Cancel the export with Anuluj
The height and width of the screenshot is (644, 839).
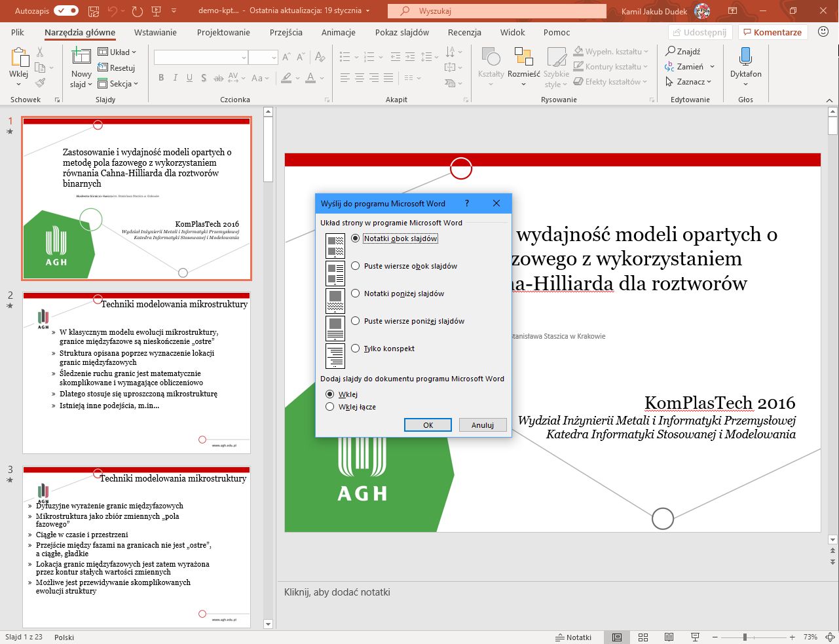click(x=483, y=425)
